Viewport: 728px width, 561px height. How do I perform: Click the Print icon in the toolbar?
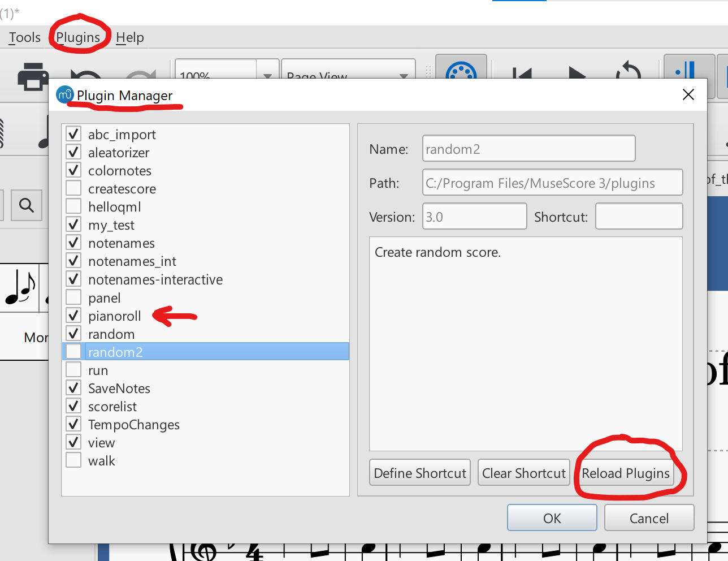[x=33, y=76]
